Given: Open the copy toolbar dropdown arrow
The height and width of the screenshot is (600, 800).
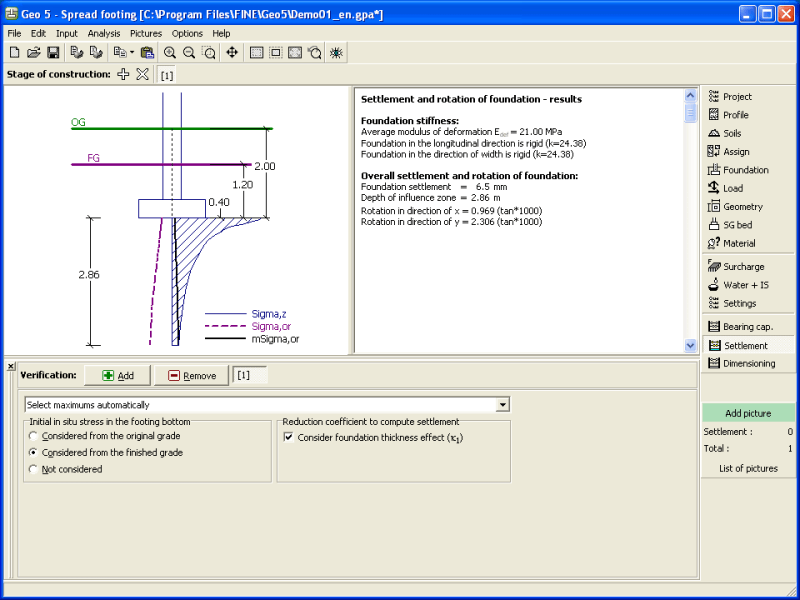Looking at the screenshot, I should pos(132,52).
